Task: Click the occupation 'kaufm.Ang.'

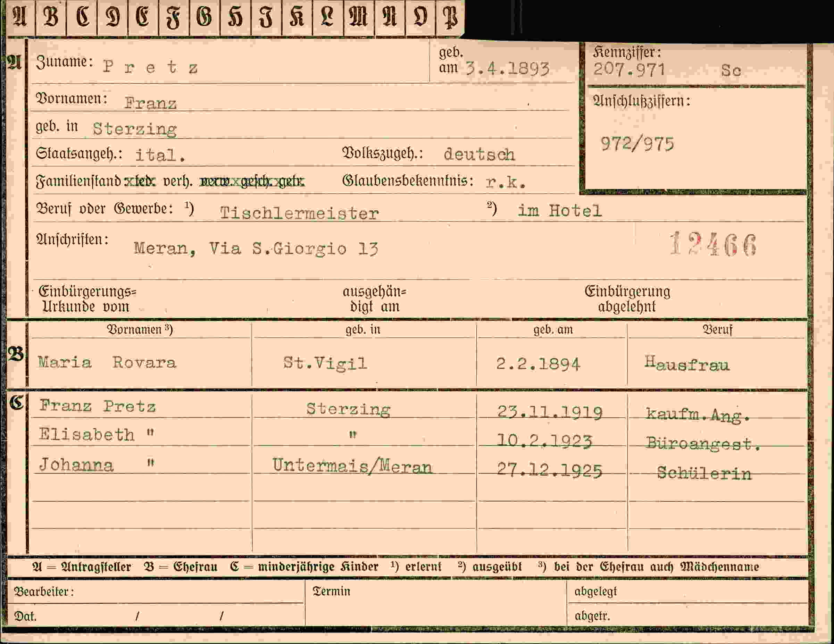Action: click(698, 415)
